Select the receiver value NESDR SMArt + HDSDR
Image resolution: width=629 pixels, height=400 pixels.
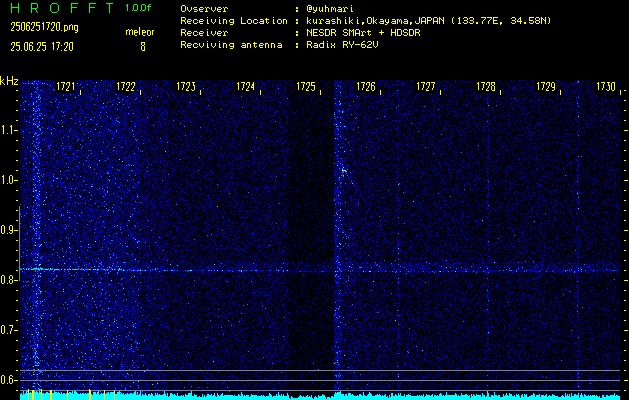click(x=363, y=33)
